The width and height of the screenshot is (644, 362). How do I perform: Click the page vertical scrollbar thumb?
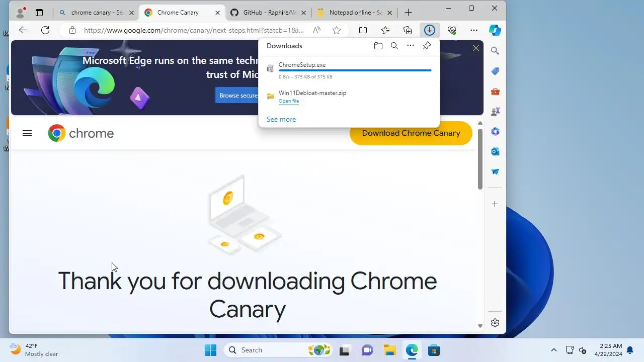[x=480, y=159]
